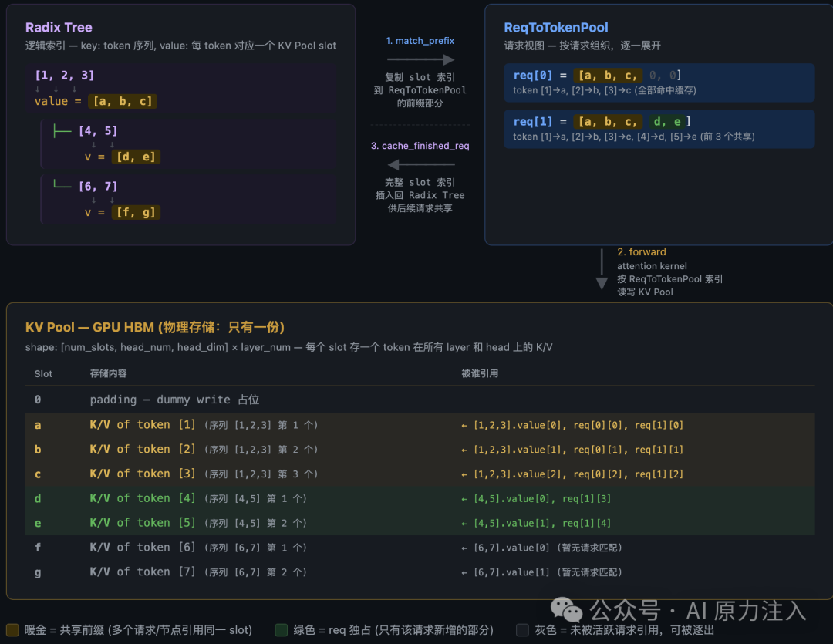Click the value [a, b, c] badge
833x644 pixels.
tap(123, 102)
